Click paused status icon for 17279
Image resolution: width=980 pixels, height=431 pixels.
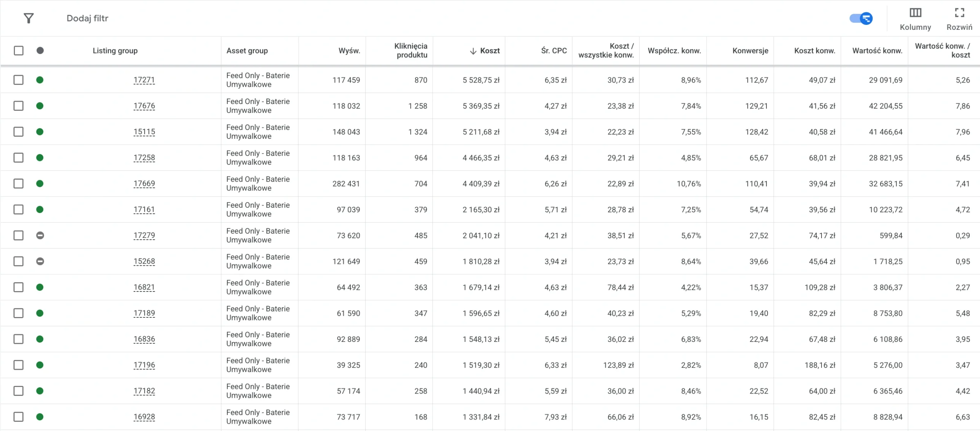tap(40, 236)
